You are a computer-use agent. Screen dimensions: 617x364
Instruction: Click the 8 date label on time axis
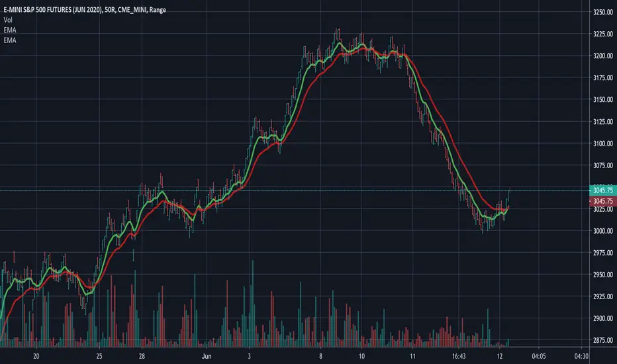point(320,356)
